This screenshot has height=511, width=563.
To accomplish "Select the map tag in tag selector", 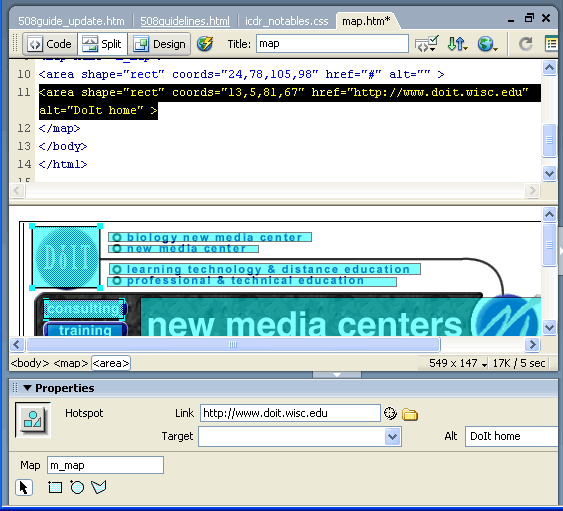I will tap(71, 363).
